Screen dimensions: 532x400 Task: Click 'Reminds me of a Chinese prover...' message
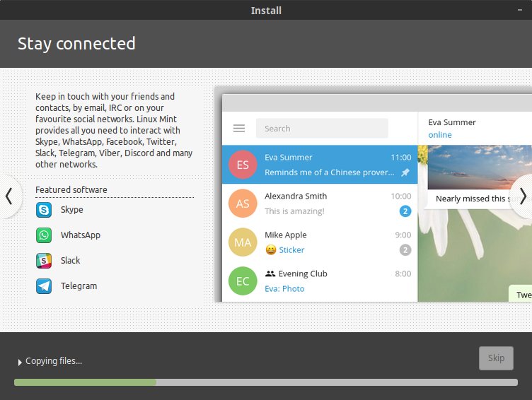click(x=330, y=172)
